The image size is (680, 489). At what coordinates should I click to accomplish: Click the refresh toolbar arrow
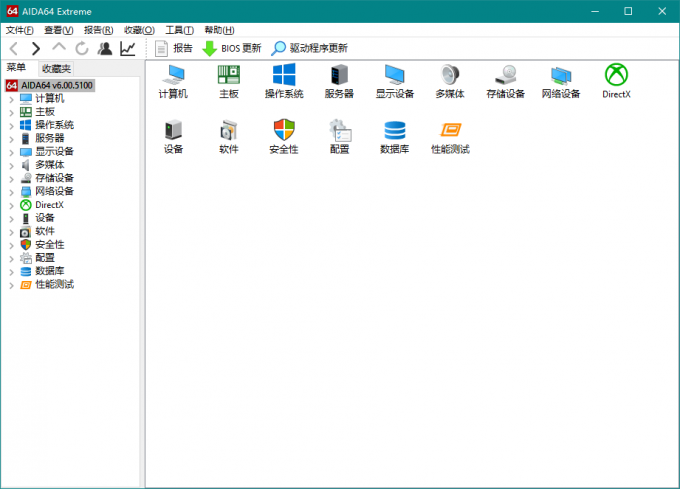[81, 48]
